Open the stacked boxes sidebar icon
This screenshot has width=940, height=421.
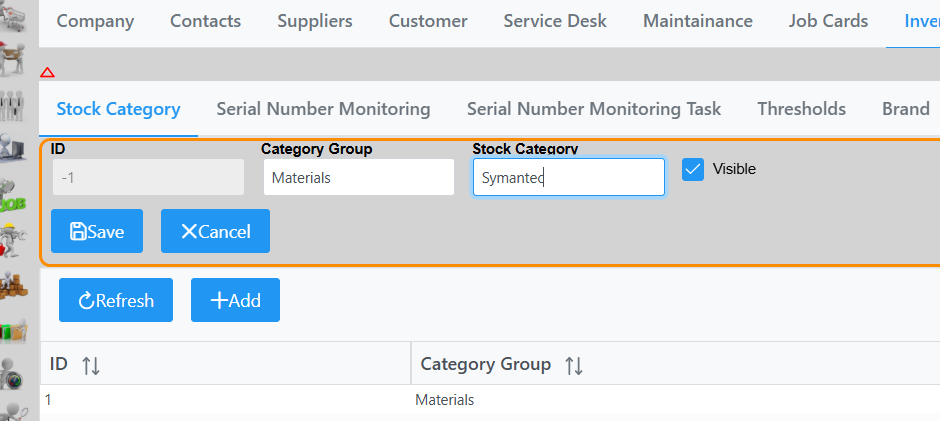pos(14,287)
